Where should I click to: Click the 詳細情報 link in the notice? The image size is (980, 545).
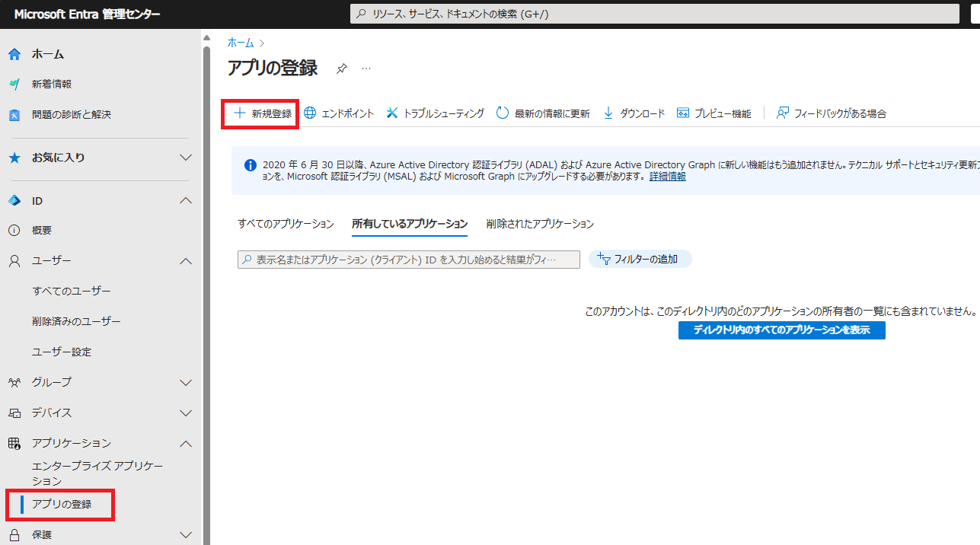(x=667, y=176)
